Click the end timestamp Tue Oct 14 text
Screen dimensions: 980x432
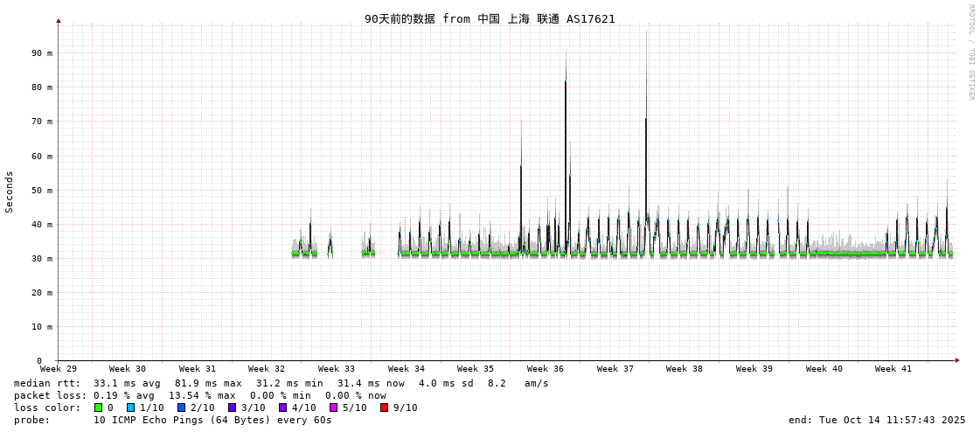point(877,420)
